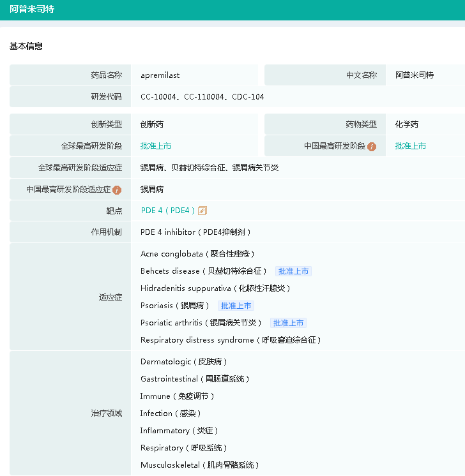Click Dermatologic (皮肤病) therapy area
Image resolution: width=465 pixels, height=476 pixels.
coord(183,362)
